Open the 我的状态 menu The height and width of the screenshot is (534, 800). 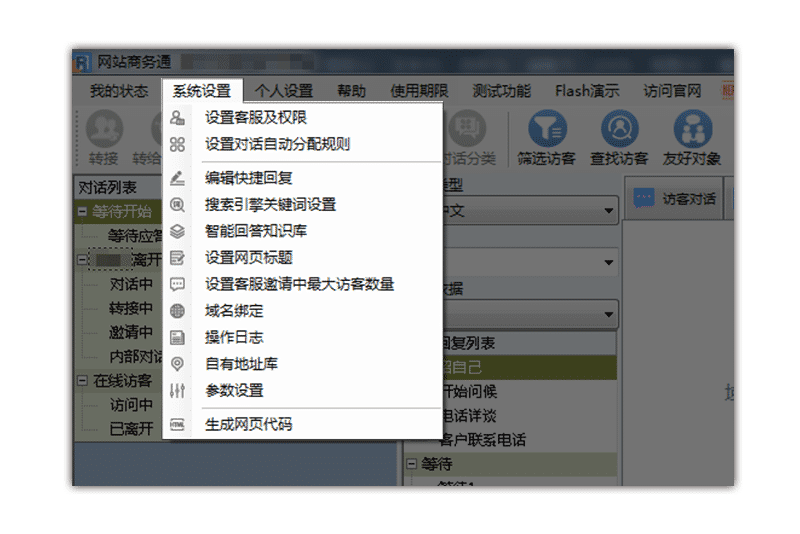[119, 91]
